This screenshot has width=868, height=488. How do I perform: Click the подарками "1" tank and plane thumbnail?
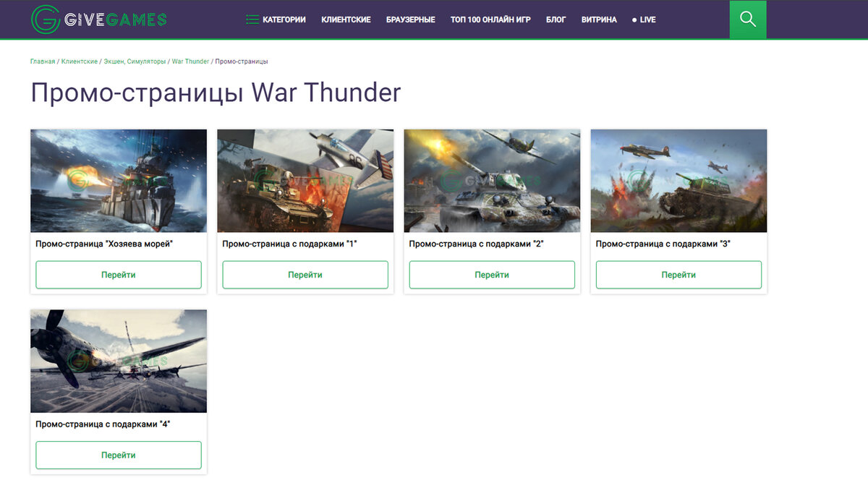coord(305,181)
